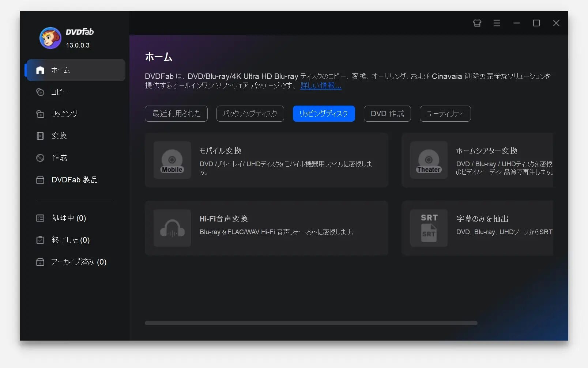Image resolution: width=588 pixels, height=368 pixels.
Task: Switch to バックアップディスク tab
Action: (250, 114)
